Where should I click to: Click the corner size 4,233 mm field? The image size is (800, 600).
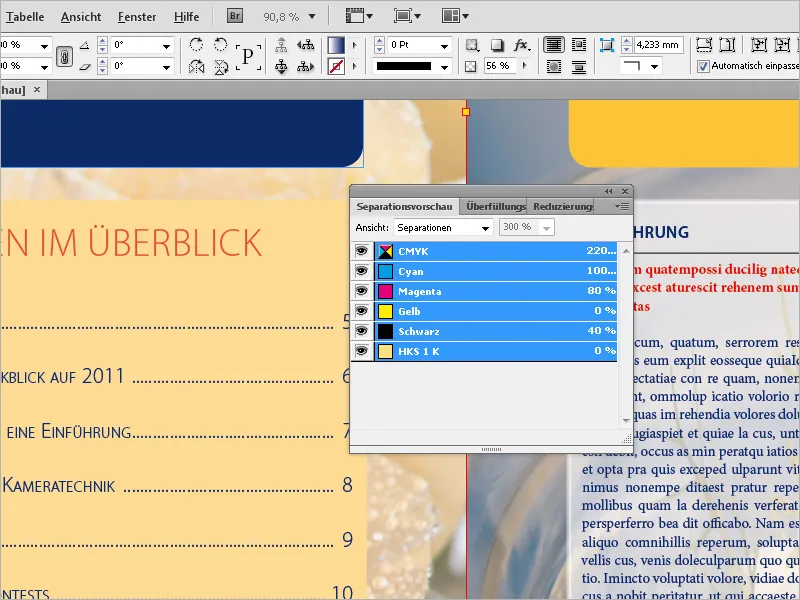(x=658, y=45)
